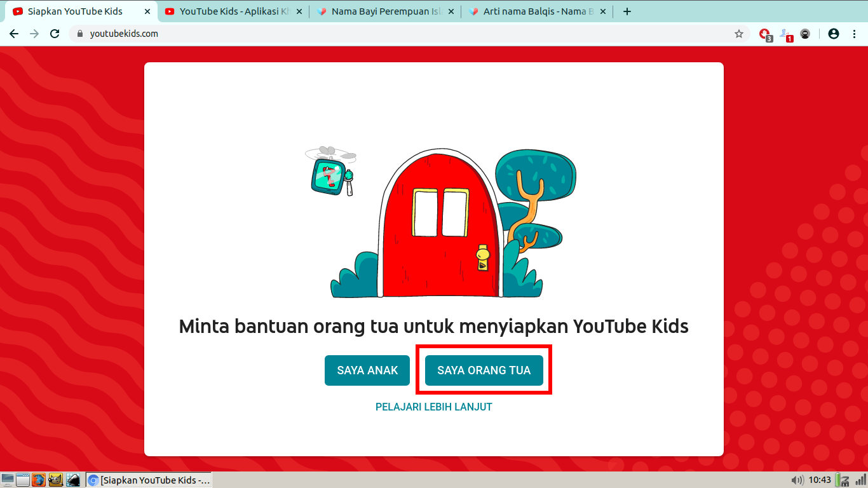
Task: Reload the page with the refresh icon
Action: click(x=55, y=34)
